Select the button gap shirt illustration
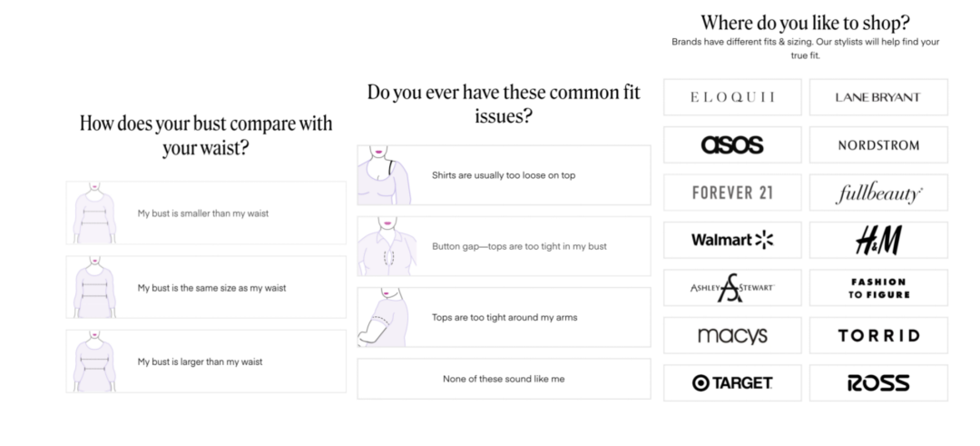The image size is (980, 446). (x=385, y=246)
